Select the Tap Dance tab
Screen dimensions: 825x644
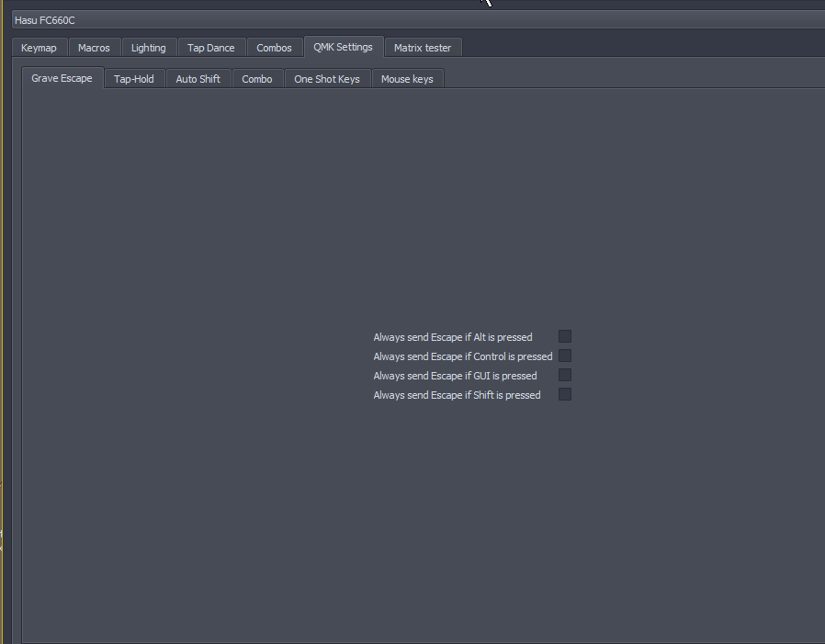[210, 48]
